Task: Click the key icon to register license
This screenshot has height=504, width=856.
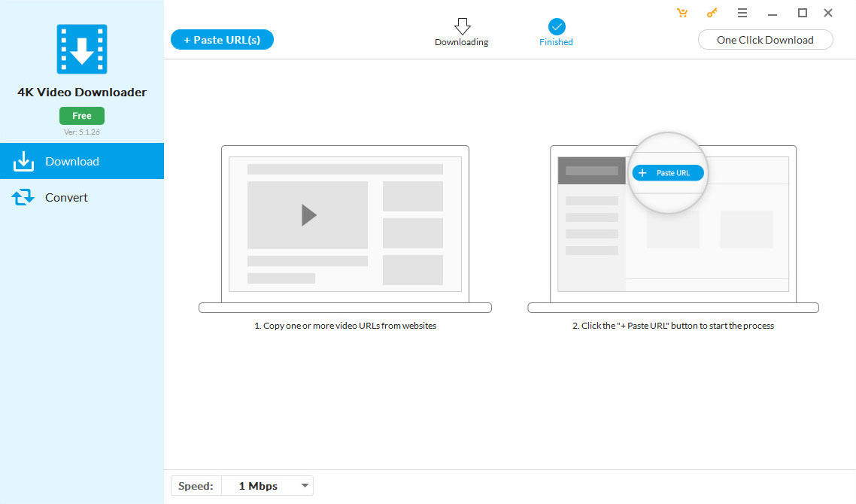Action: [712, 13]
